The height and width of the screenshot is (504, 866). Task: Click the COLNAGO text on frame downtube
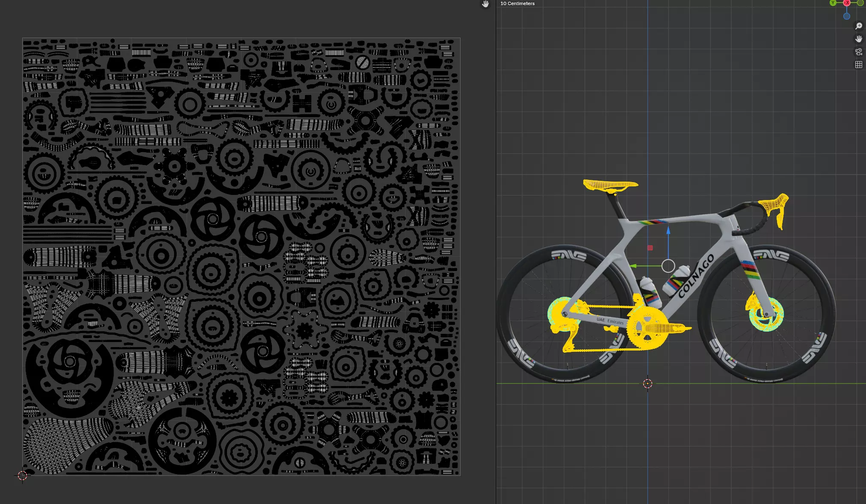click(695, 276)
